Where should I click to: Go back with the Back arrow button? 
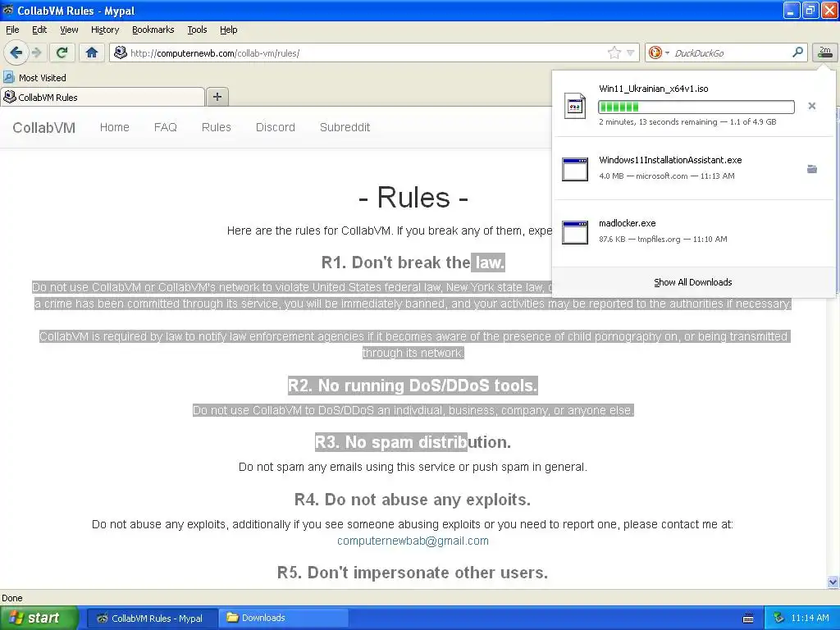point(16,52)
